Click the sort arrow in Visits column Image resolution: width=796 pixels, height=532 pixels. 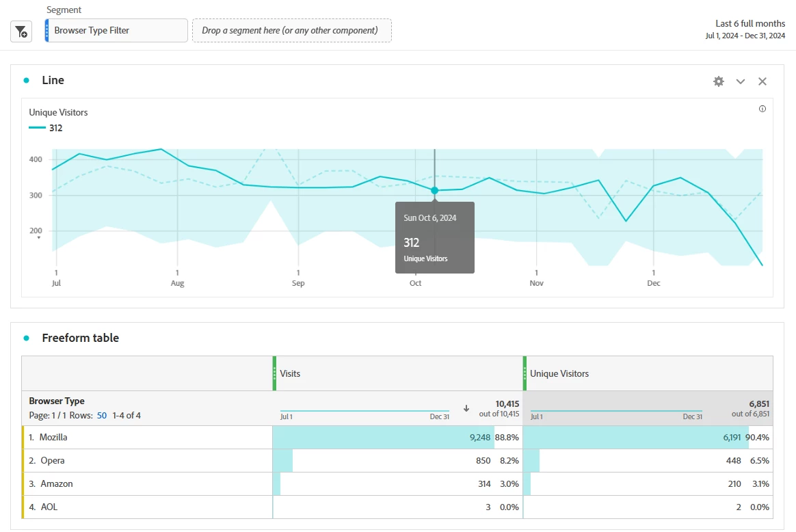coord(466,408)
